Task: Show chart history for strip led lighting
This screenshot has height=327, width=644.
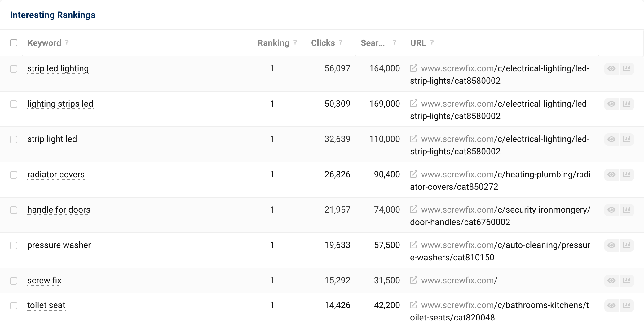Action: pyautogui.click(x=627, y=68)
